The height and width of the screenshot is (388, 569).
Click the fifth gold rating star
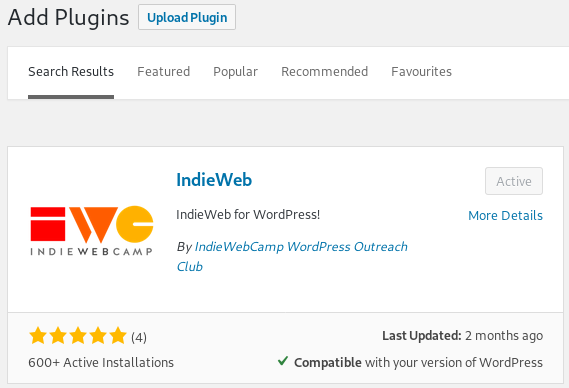point(118,335)
